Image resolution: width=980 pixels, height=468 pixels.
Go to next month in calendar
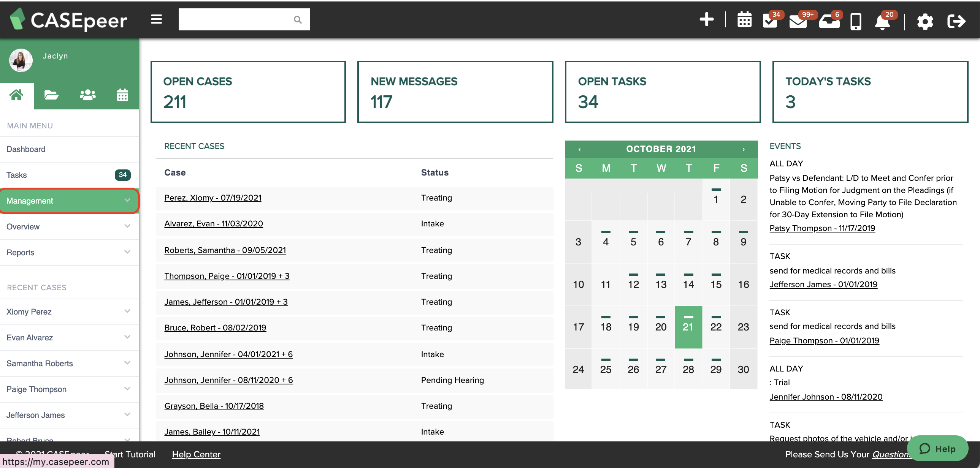744,149
